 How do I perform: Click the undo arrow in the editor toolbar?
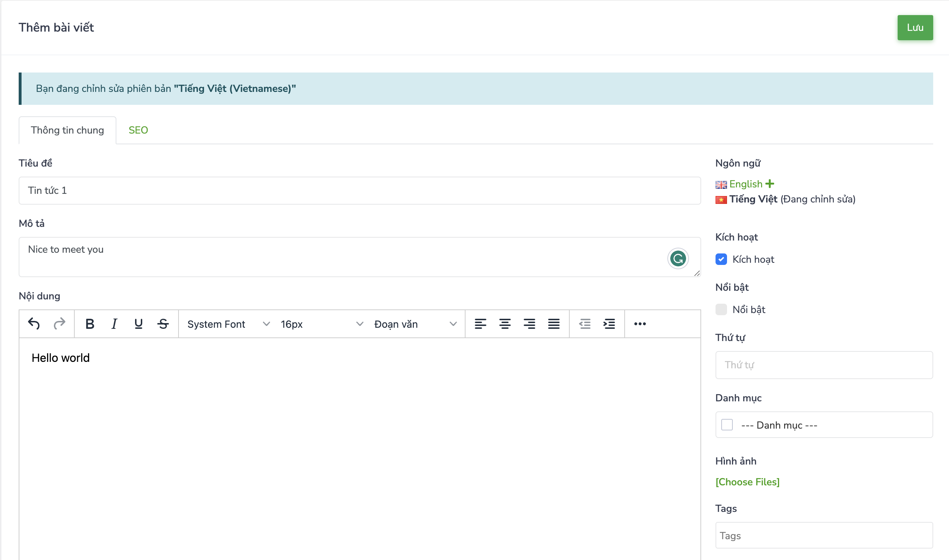coord(34,324)
